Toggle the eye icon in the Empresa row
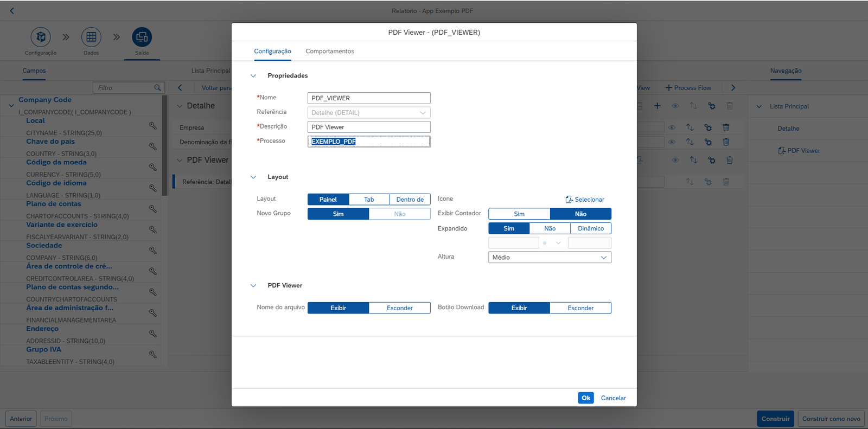Image resolution: width=868 pixels, height=429 pixels. (x=672, y=127)
